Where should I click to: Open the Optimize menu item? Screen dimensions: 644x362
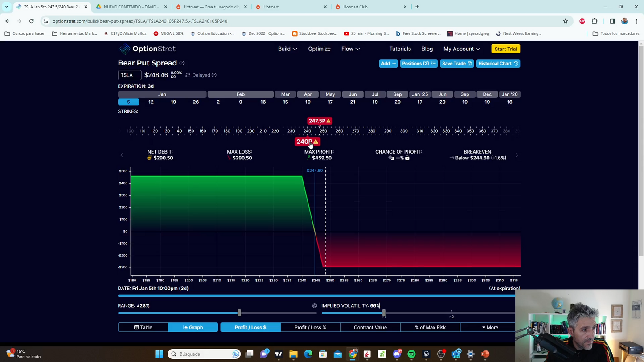click(319, 49)
